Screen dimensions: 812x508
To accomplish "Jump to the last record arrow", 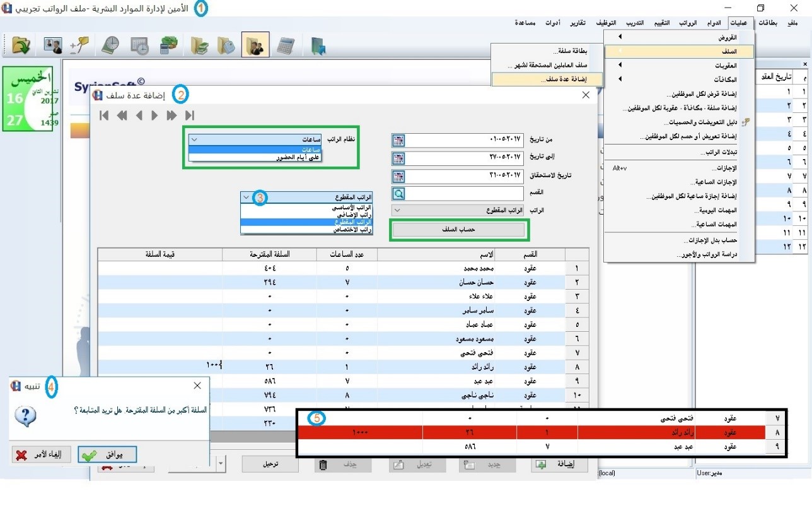I will click(x=189, y=115).
